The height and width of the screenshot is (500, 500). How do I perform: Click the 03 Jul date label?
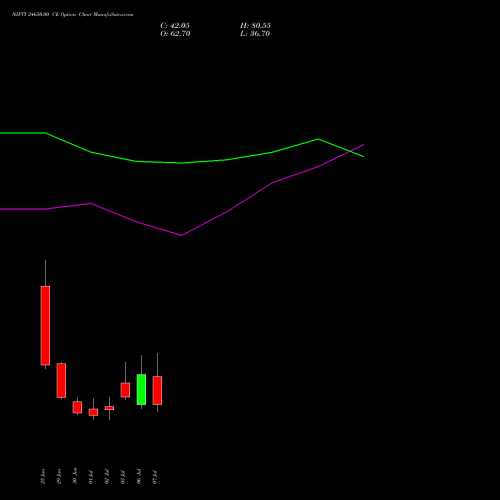tap(123, 477)
